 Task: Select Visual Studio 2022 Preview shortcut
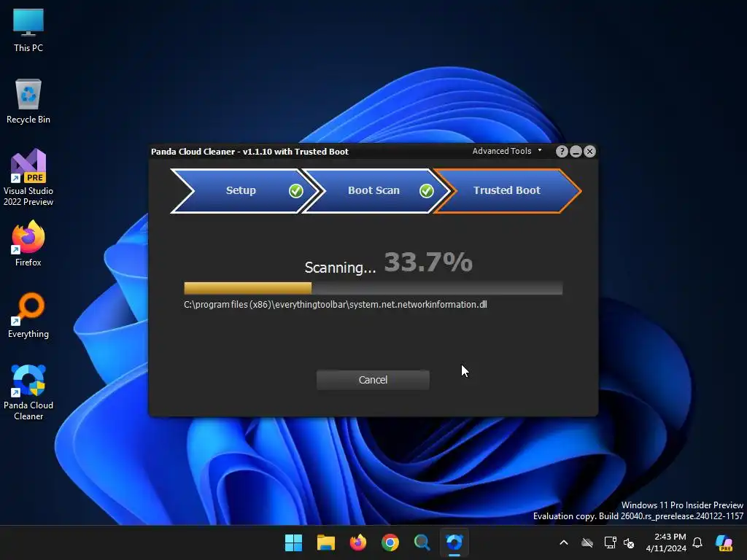[28, 177]
